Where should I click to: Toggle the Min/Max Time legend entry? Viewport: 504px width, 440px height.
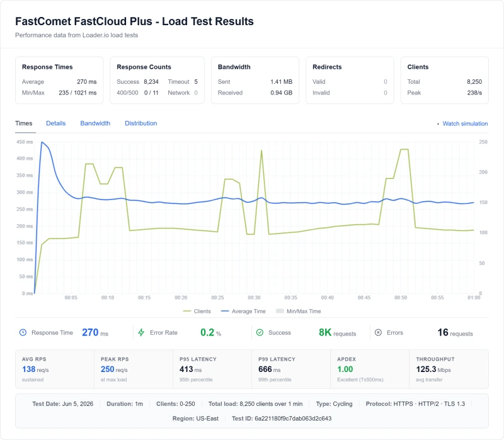298,311
